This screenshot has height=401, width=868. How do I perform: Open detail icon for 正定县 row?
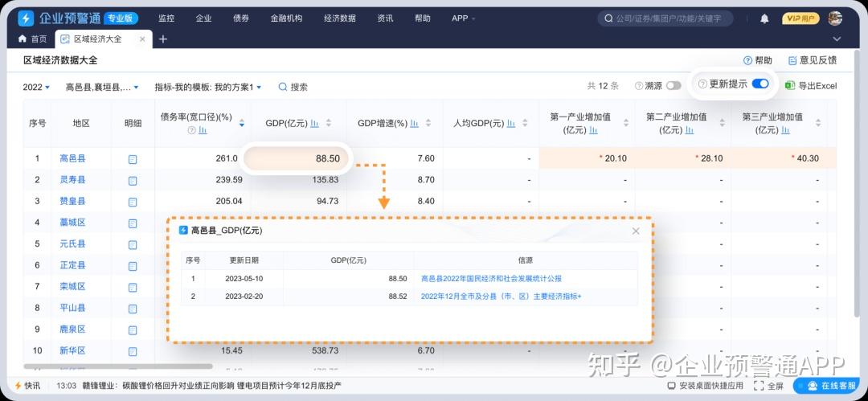(x=133, y=266)
